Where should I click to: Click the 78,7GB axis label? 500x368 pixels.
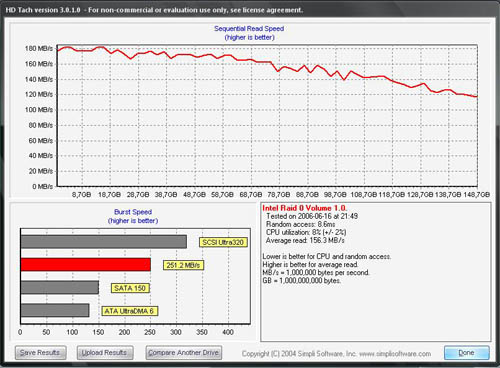[279, 194]
